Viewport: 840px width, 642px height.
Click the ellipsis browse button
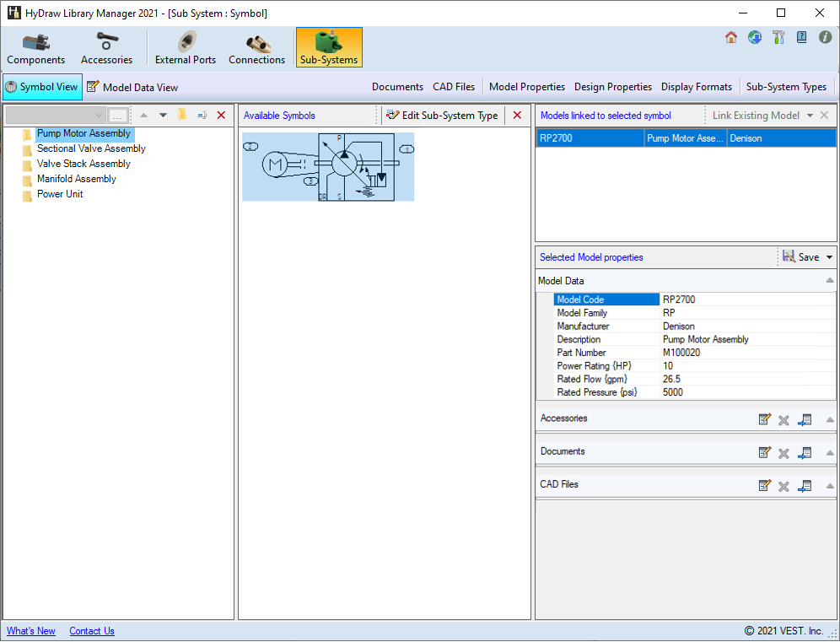pyautogui.click(x=118, y=116)
